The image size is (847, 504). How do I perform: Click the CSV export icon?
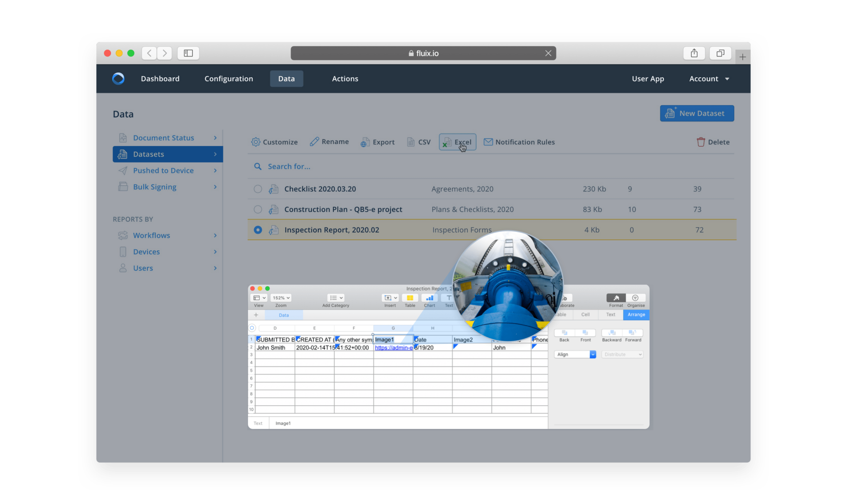pyautogui.click(x=411, y=142)
